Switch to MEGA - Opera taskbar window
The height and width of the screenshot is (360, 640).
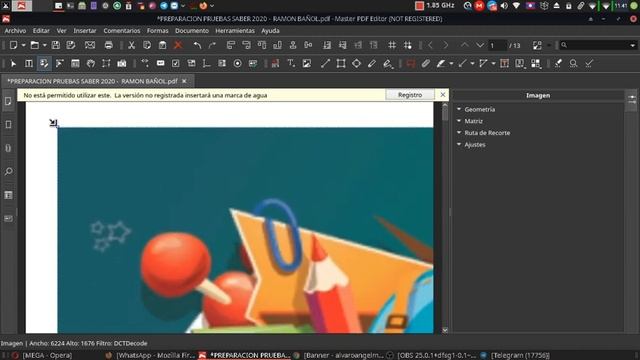point(41,356)
